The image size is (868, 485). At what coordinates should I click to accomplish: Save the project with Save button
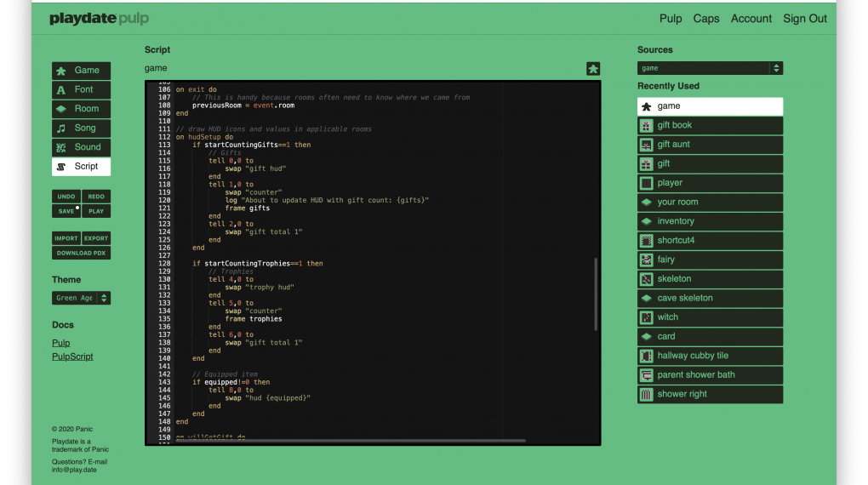coord(66,211)
